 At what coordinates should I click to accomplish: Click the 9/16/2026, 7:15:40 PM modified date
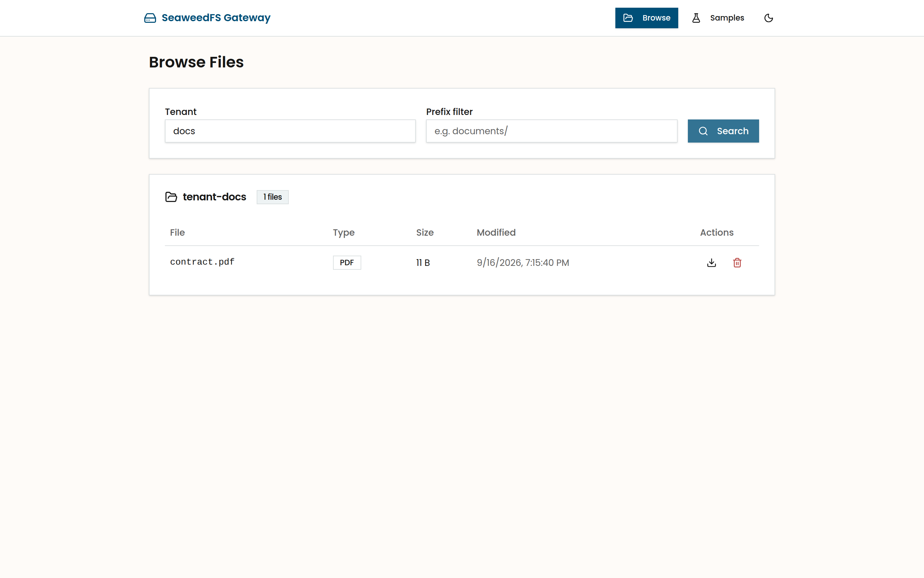523,263
